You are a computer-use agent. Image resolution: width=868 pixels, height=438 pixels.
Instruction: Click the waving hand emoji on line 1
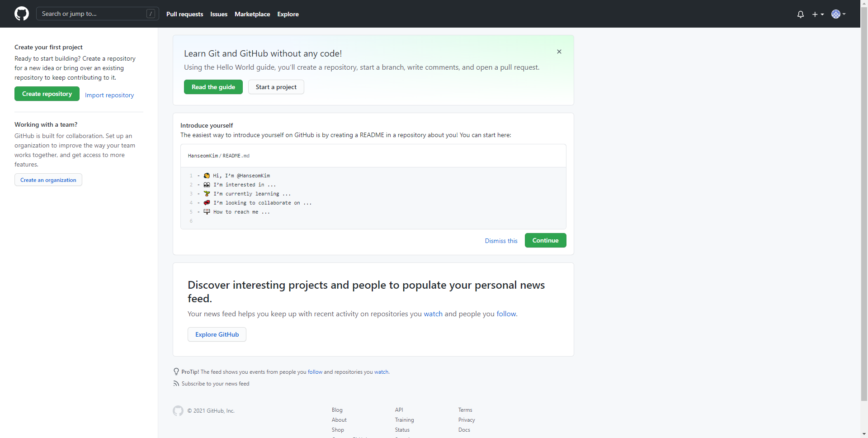pyautogui.click(x=207, y=176)
